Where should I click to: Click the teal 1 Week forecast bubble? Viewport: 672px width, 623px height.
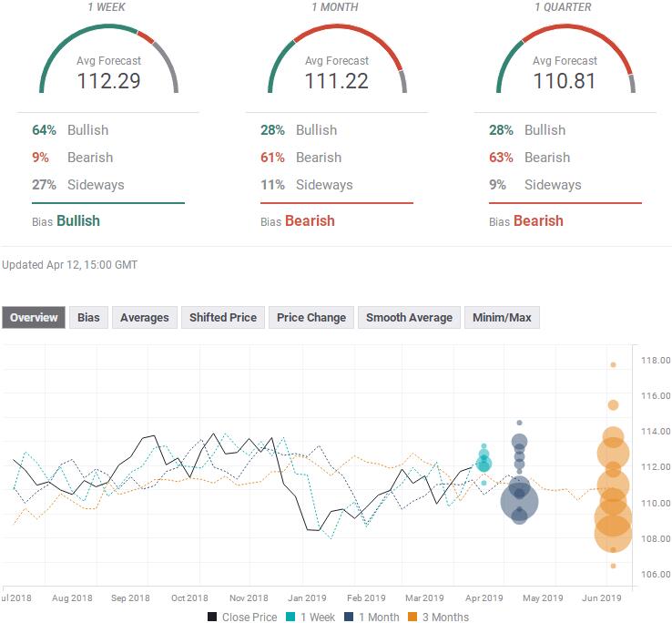(x=484, y=464)
